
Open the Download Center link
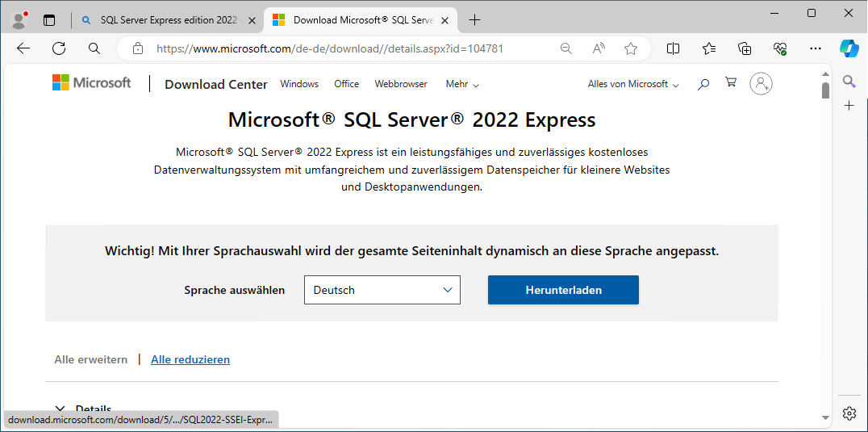click(216, 84)
